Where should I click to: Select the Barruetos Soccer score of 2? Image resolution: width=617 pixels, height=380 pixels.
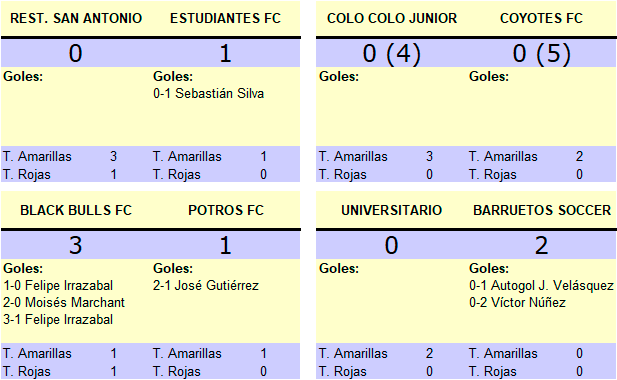[x=541, y=245]
